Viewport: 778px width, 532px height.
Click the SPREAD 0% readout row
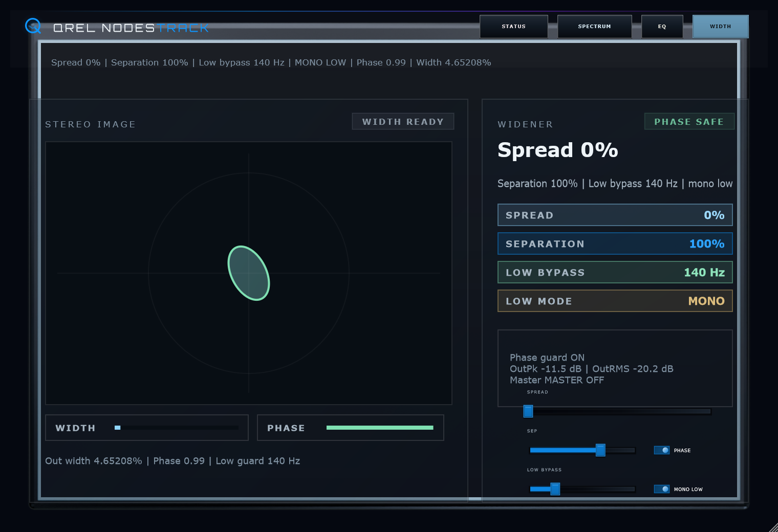615,215
